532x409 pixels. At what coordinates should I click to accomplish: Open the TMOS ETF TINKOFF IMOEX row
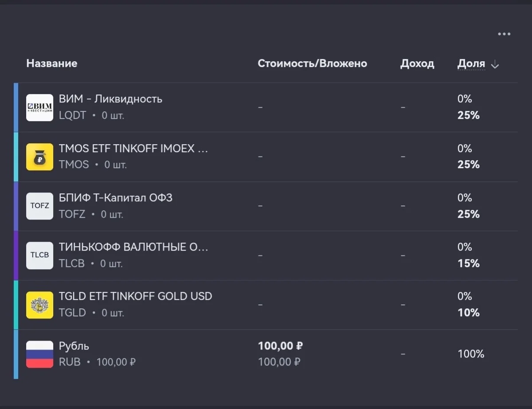(266, 157)
